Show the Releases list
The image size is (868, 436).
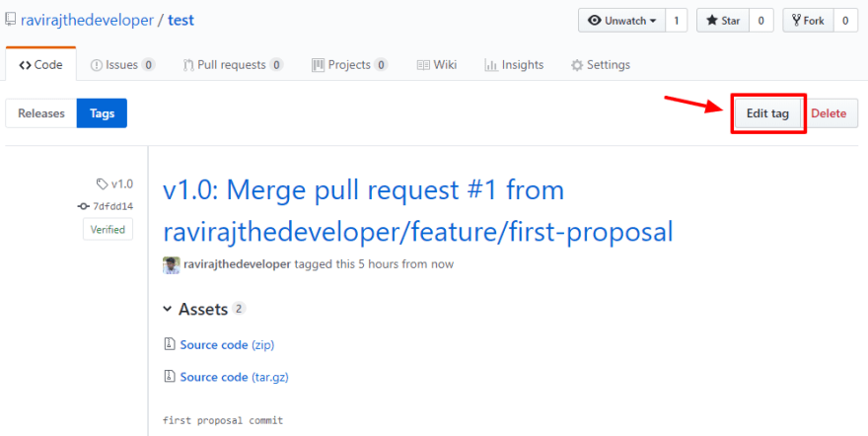(x=41, y=113)
